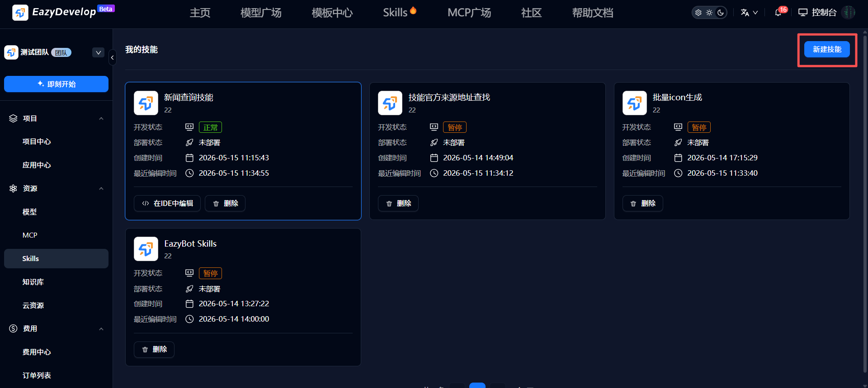Click the 我的技能 page heading

click(x=142, y=50)
